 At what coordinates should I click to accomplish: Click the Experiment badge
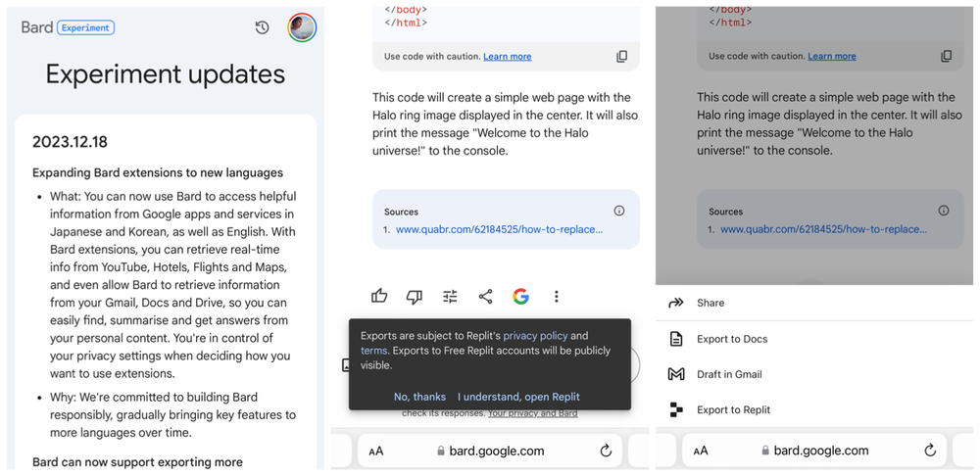[86, 27]
